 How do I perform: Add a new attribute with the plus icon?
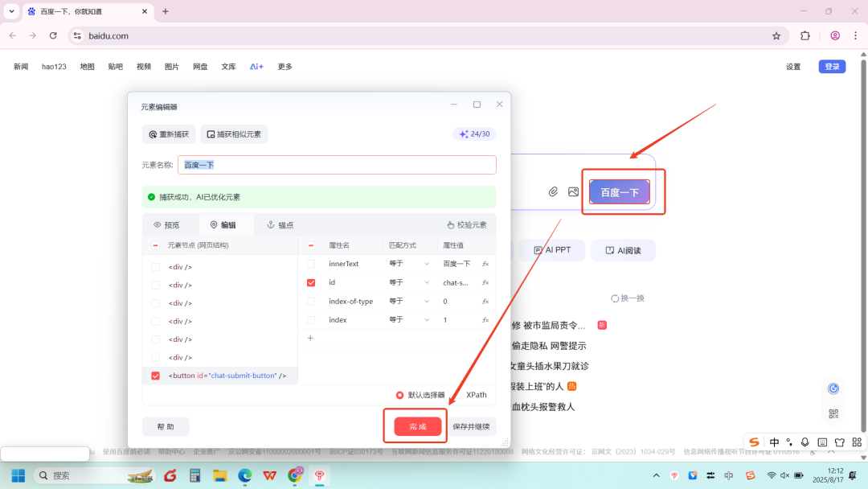tap(310, 338)
